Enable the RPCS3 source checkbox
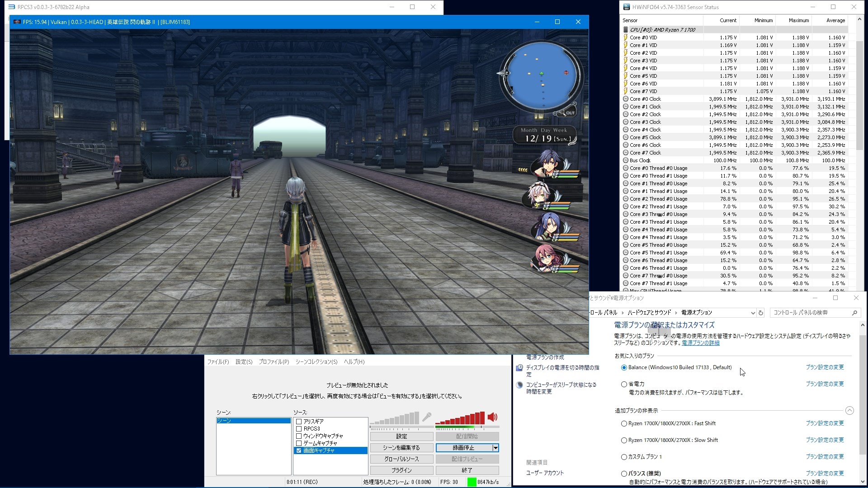 [299, 429]
